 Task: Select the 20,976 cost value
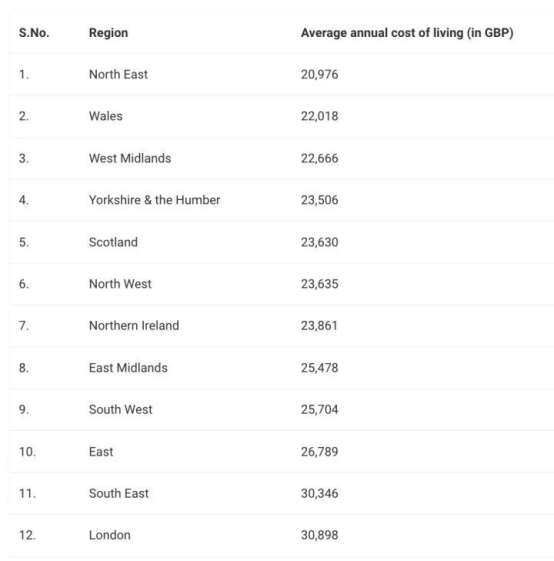point(319,74)
